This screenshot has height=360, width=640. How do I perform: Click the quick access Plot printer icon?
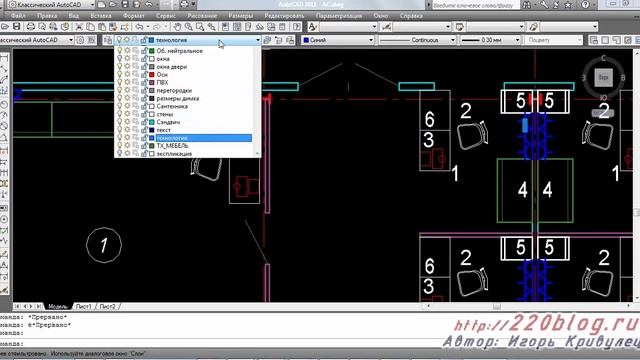[x=184, y=5]
